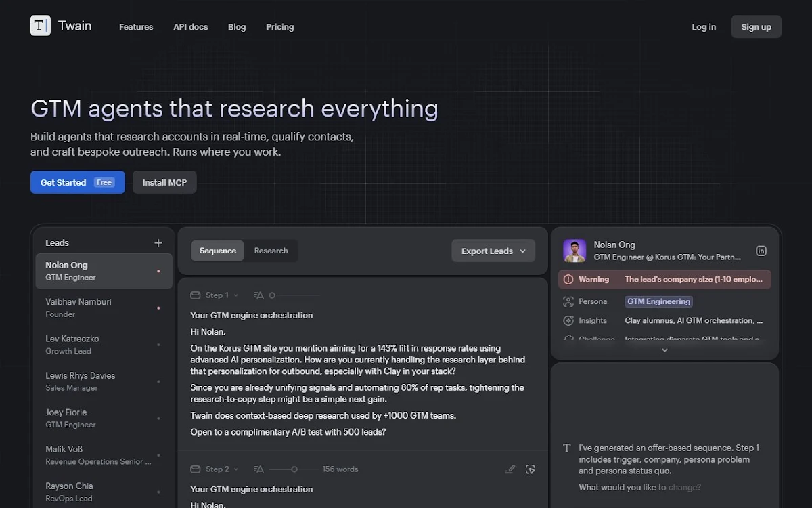Viewport: 812px width, 508px height.
Task: Click status dot next to Vaibhav Namburi
Action: pyautogui.click(x=158, y=308)
